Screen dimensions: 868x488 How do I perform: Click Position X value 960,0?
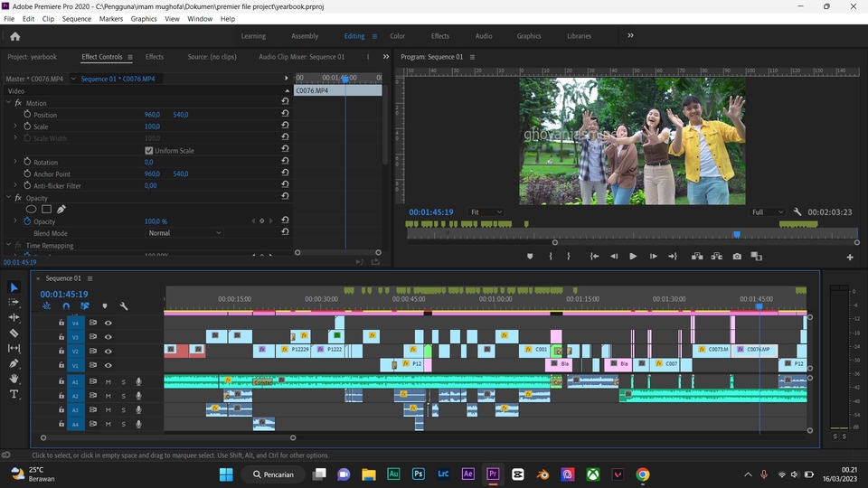click(152, 115)
